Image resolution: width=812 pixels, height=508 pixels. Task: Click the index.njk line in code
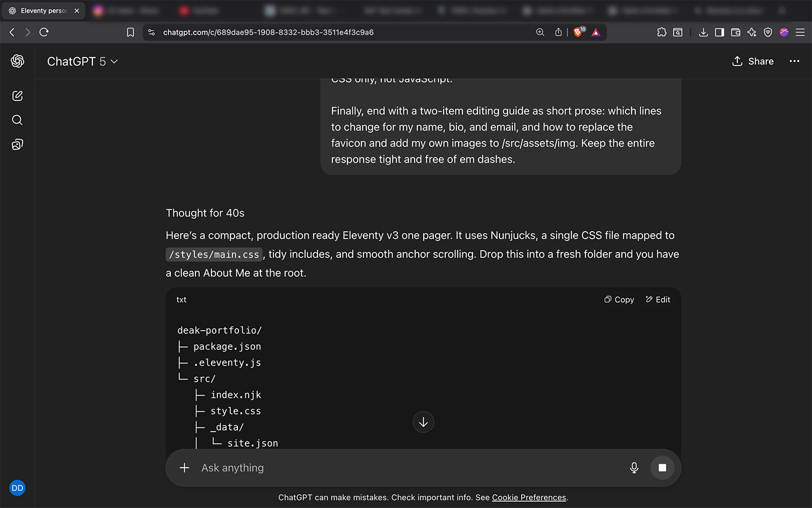[x=236, y=395]
